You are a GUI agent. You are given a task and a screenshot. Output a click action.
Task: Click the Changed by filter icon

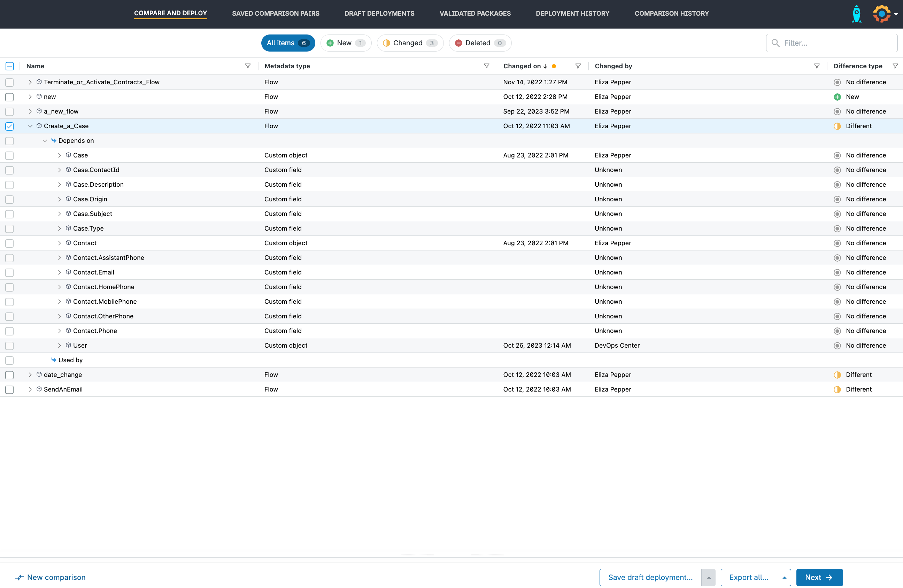[x=817, y=66]
